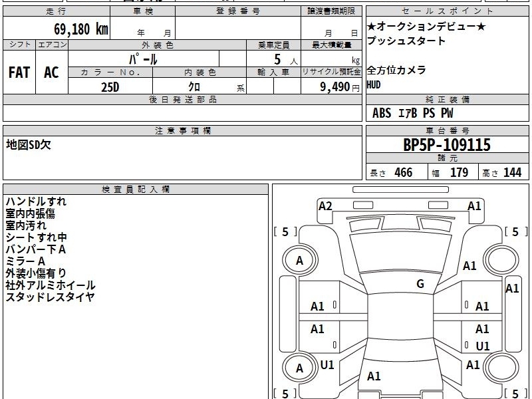Viewport: 532px width, 399px height.
Task: Click the 走行 header cell
Action: point(57,11)
